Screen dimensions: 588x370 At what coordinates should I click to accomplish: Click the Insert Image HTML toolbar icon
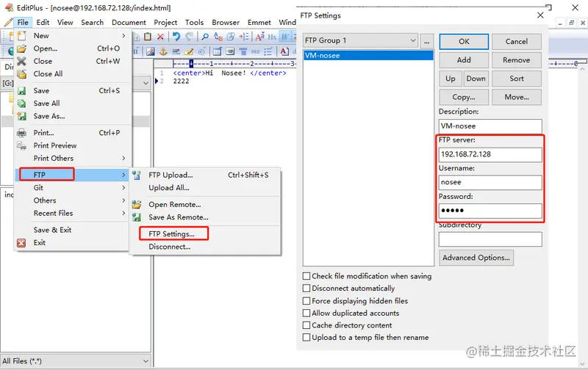tap(151, 51)
